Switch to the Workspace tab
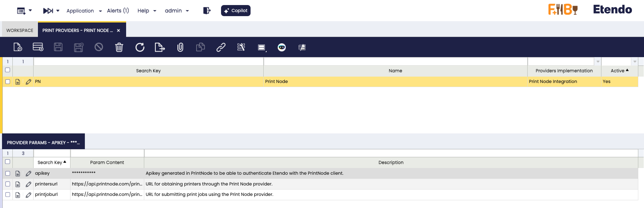Image resolution: width=644 pixels, height=208 pixels. (x=20, y=30)
